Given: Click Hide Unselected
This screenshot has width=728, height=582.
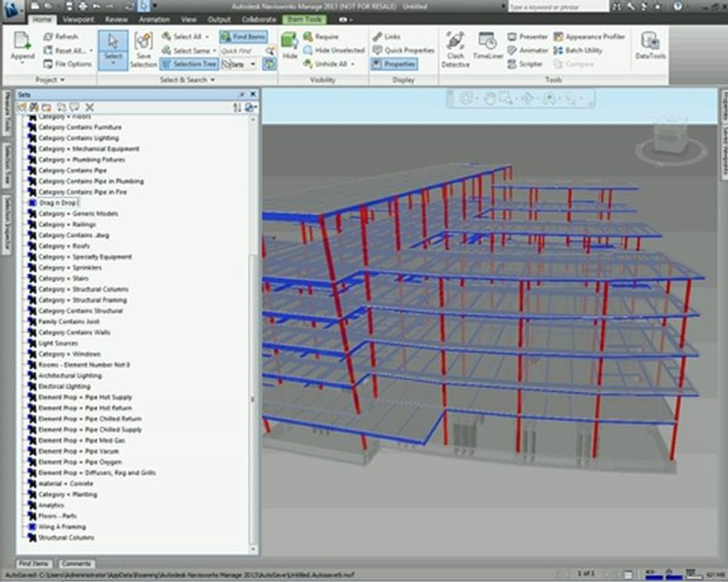Looking at the screenshot, I should [x=334, y=50].
